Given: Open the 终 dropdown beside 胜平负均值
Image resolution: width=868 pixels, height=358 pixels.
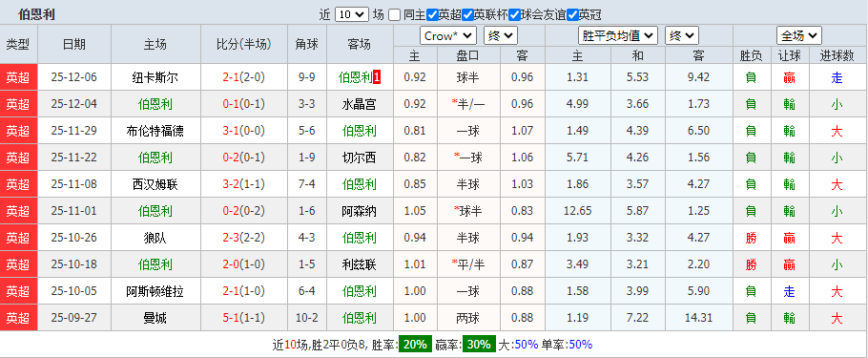Looking at the screenshot, I should [x=681, y=36].
